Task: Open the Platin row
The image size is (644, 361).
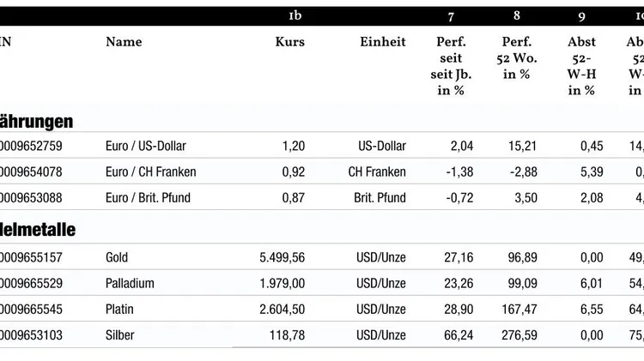Action: point(119,309)
